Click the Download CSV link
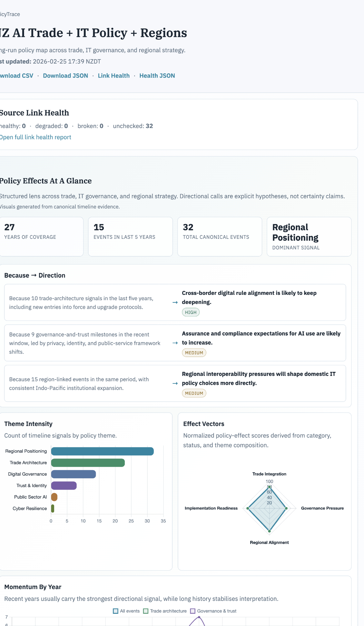Screen dimensions: 364x626 click(16, 76)
